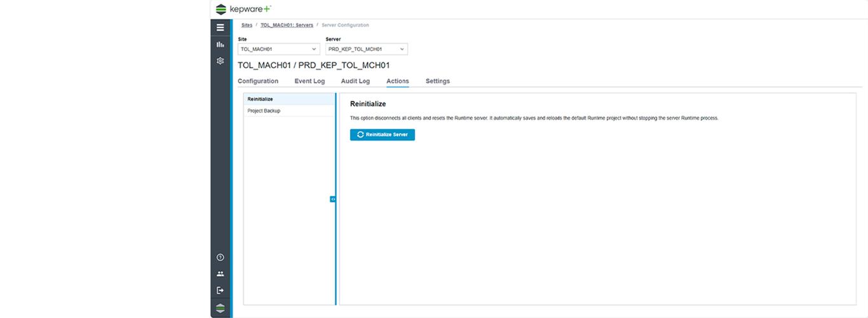Screen dimensions: 868x318
Task: Open the Event Log tab
Action: coord(309,81)
